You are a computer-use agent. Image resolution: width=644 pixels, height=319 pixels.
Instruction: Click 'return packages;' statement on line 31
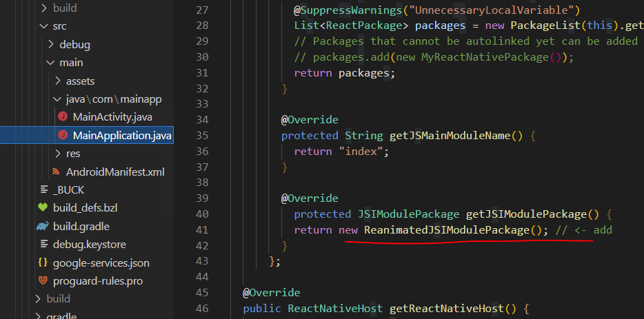(345, 73)
